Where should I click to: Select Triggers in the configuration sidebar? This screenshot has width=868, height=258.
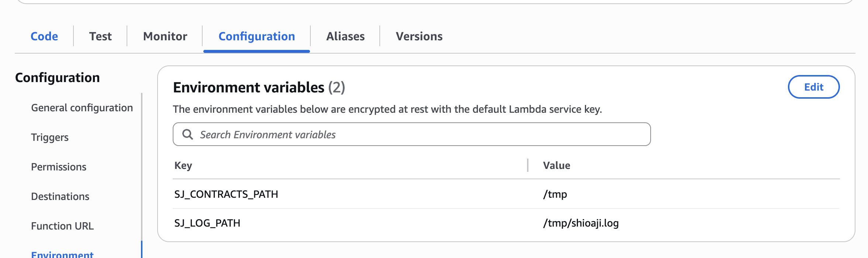coord(50,137)
